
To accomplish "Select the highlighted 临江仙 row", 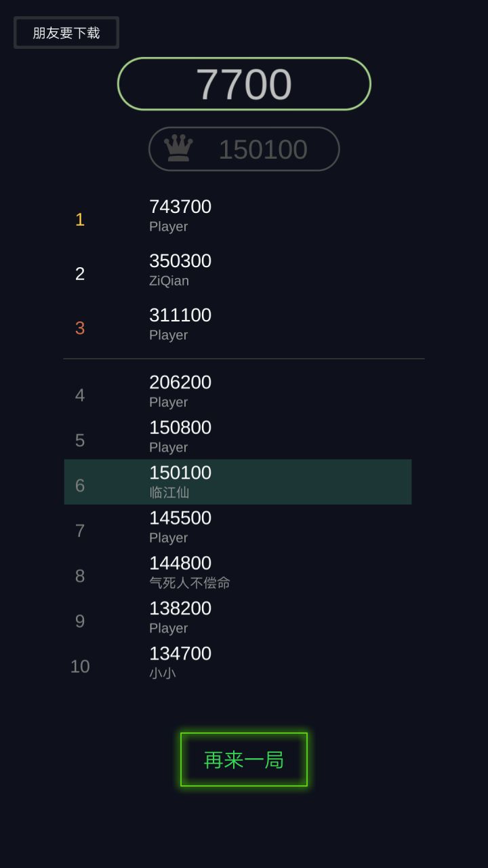I will pyautogui.click(x=237, y=482).
